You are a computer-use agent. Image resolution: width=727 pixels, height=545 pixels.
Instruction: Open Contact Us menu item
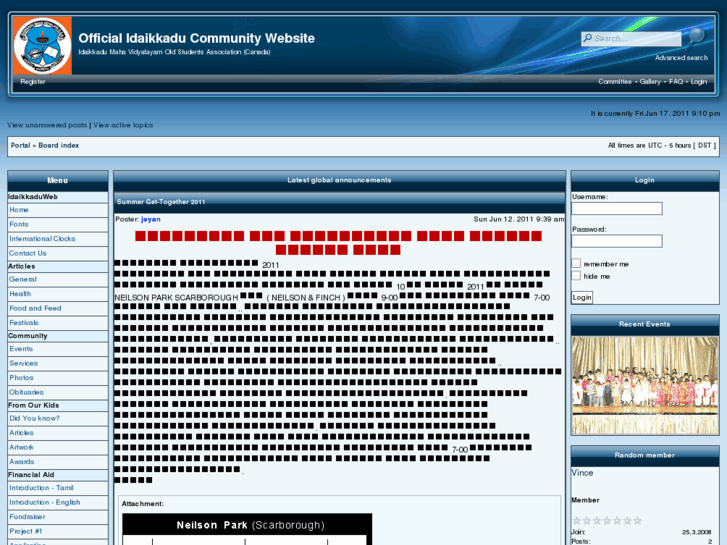28,253
